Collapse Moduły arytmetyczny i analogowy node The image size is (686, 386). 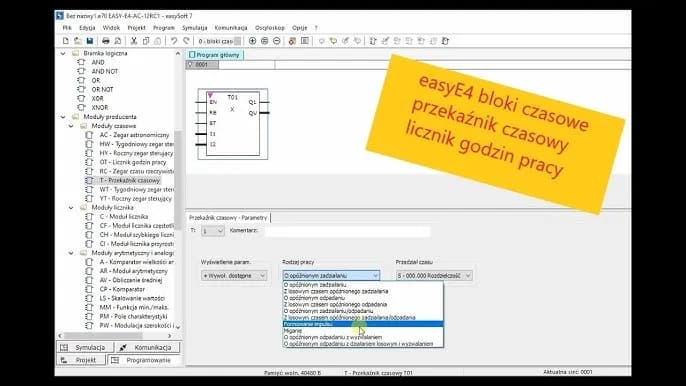point(71,253)
